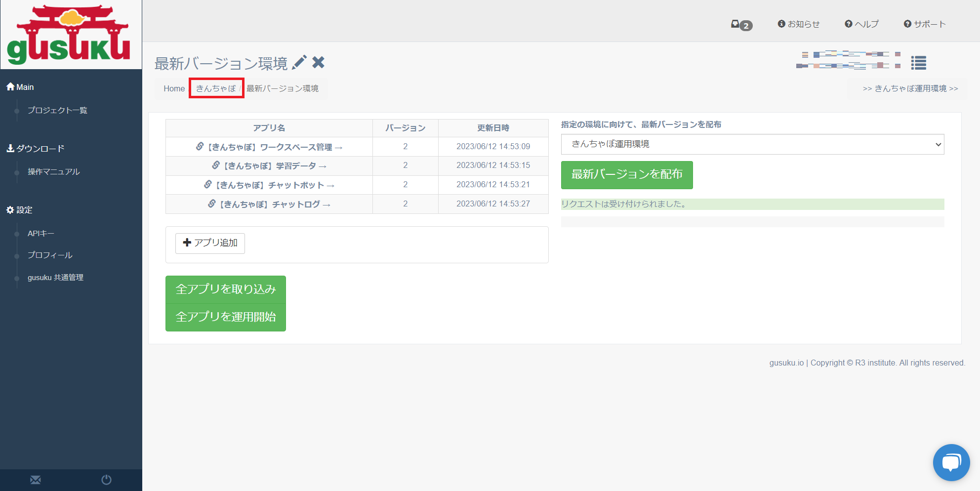Open the 【きんちゃぼ】チャットボット app link

pos(270,185)
